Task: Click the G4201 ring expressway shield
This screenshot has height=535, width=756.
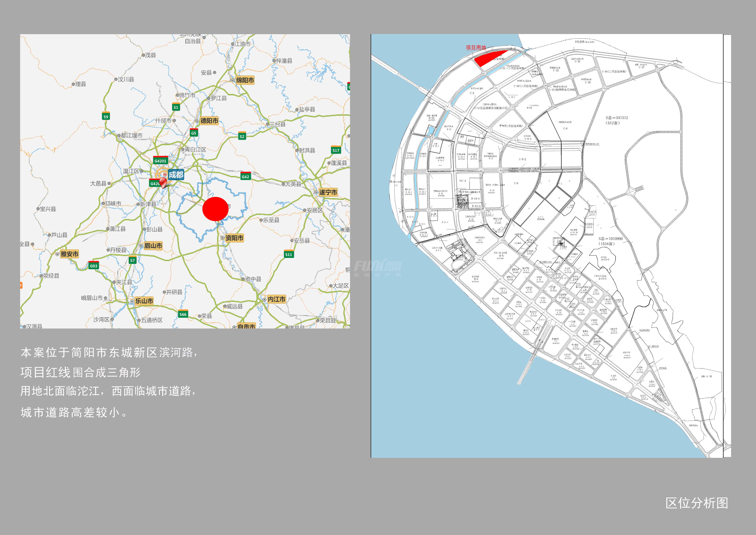Action: (160, 160)
